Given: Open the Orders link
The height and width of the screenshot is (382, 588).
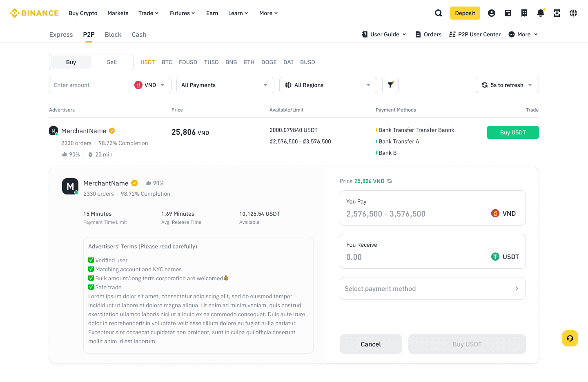Looking at the screenshot, I should tap(428, 34).
